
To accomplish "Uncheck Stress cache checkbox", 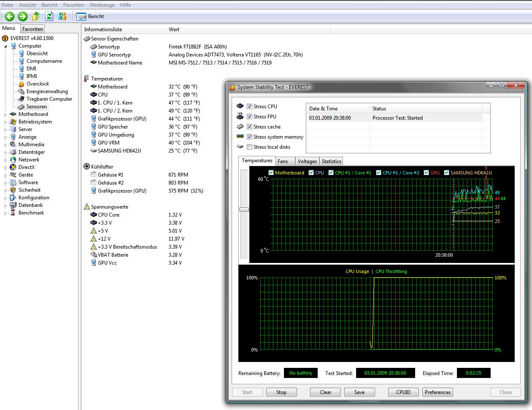I will click(250, 127).
